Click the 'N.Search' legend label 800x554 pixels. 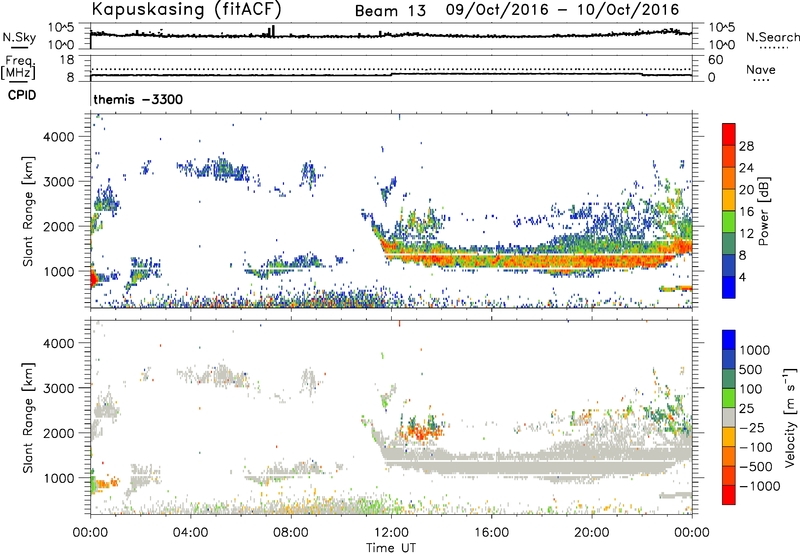(x=772, y=37)
